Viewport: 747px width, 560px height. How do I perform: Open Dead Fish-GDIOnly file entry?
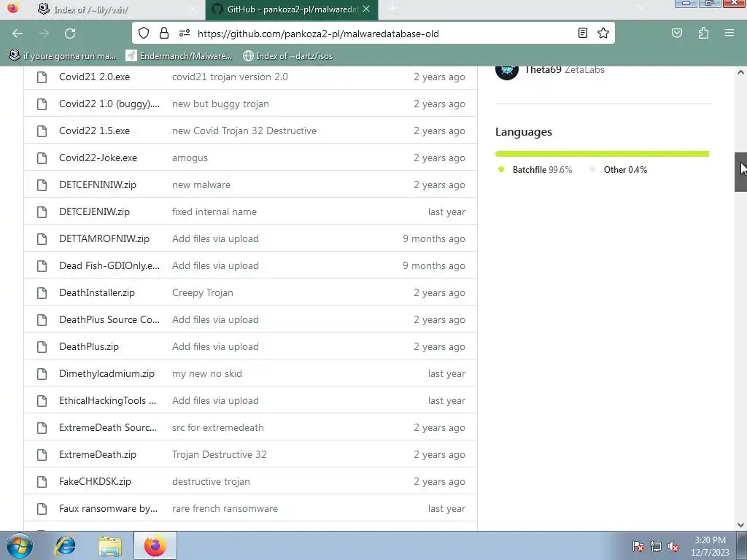click(x=109, y=265)
